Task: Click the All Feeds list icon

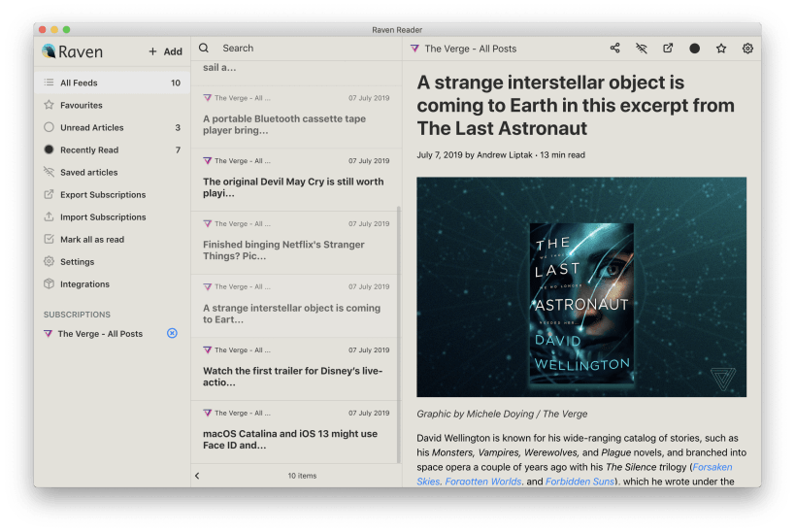Action: pos(49,83)
